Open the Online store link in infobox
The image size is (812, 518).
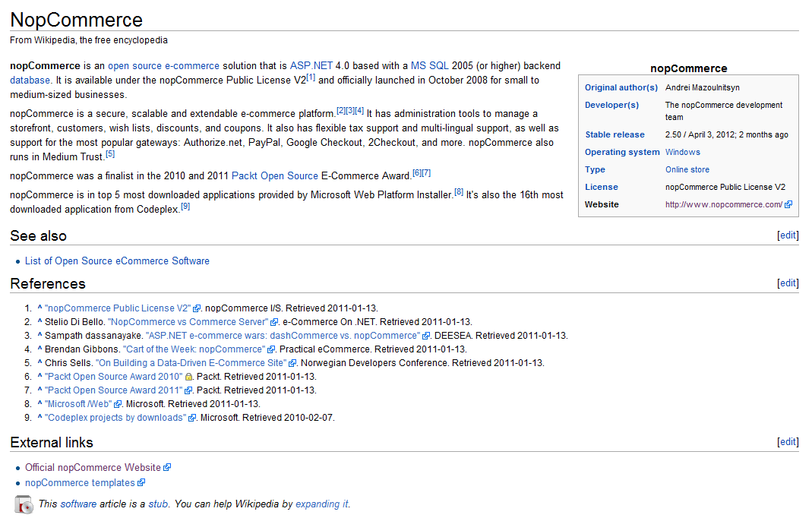click(x=687, y=170)
